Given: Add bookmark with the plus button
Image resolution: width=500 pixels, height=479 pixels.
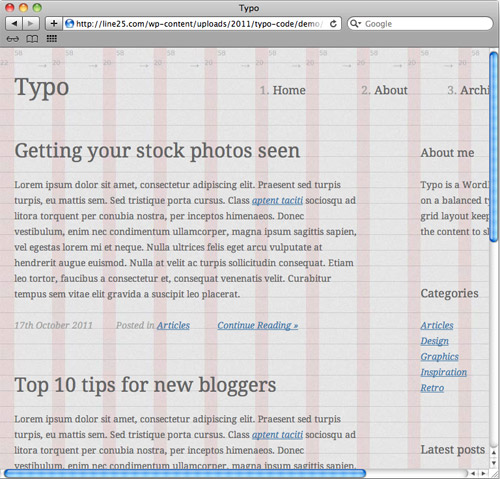Looking at the screenshot, I should click(x=53, y=24).
